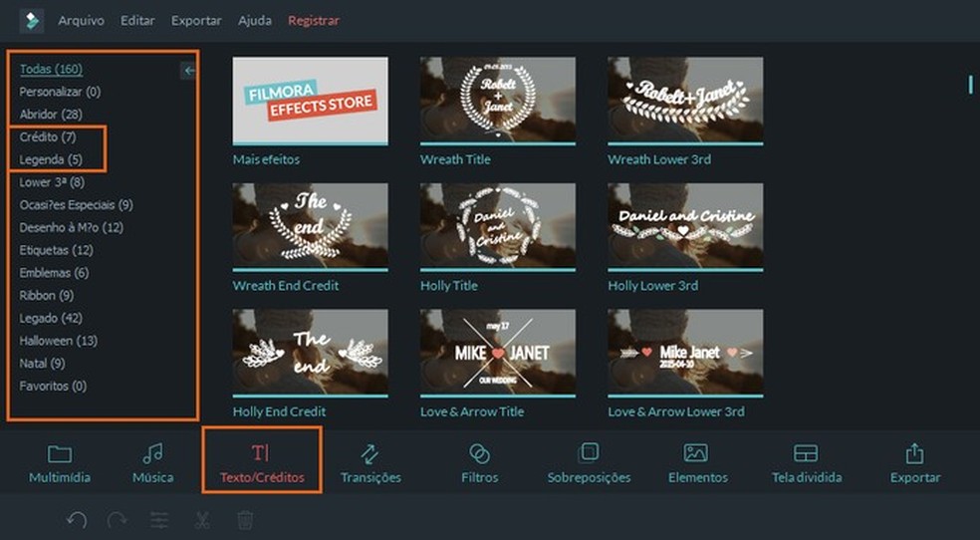Select the Holly End Credit thumbnail

(x=310, y=353)
